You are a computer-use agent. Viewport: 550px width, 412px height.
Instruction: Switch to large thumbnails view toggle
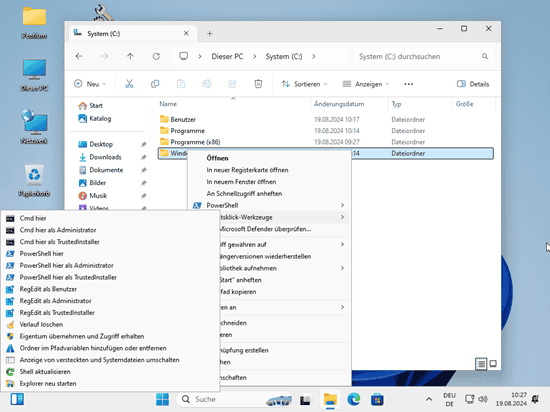pos(493,364)
